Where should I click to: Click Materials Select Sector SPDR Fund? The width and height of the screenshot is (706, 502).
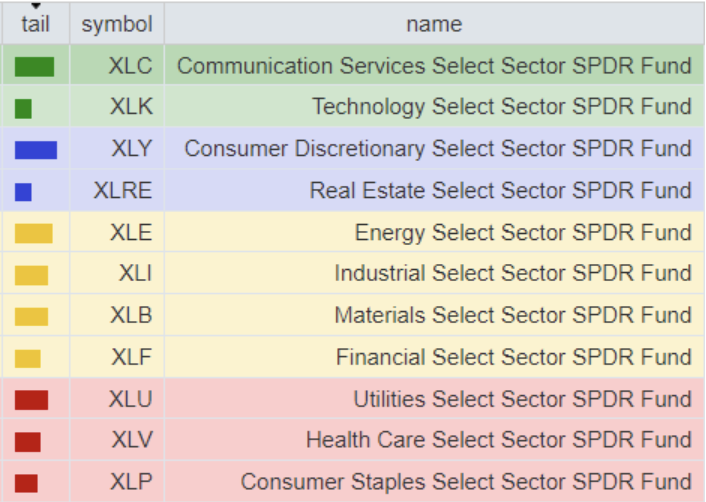513,315
